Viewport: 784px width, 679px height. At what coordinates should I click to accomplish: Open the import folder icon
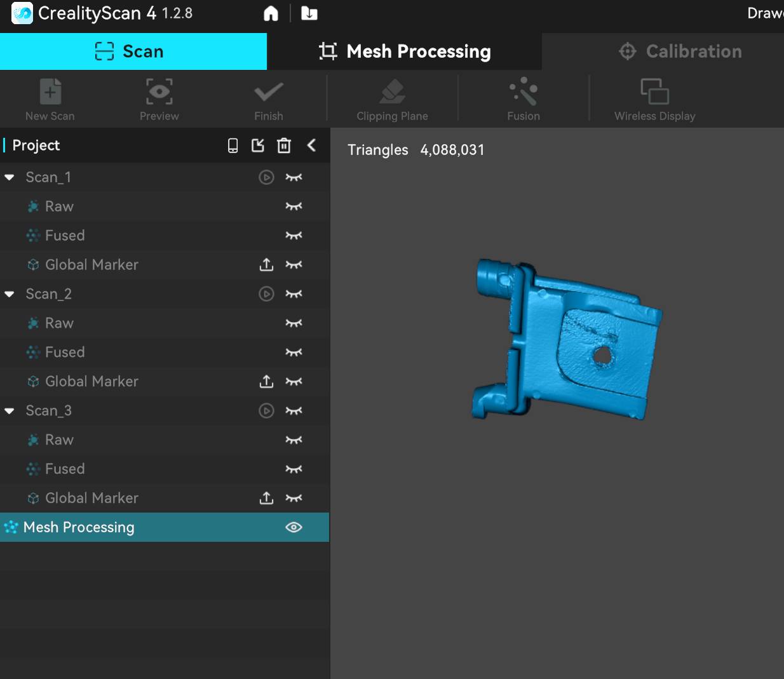tap(309, 13)
